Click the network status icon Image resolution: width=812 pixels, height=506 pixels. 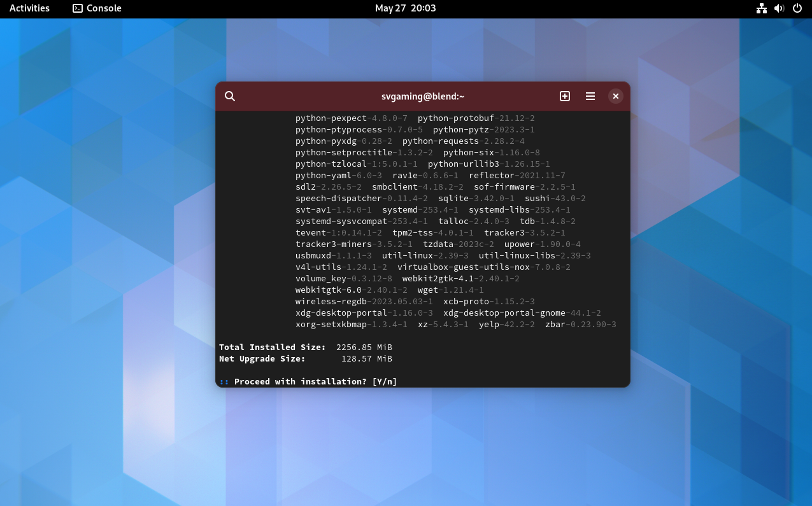click(x=761, y=8)
